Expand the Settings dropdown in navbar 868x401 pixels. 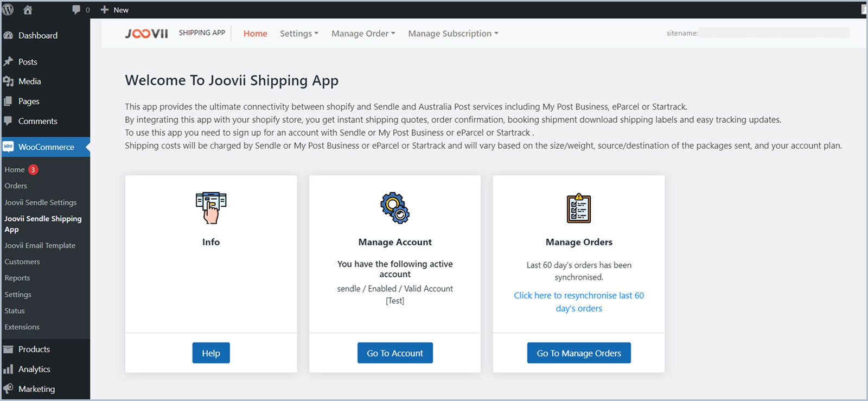(299, 34)
